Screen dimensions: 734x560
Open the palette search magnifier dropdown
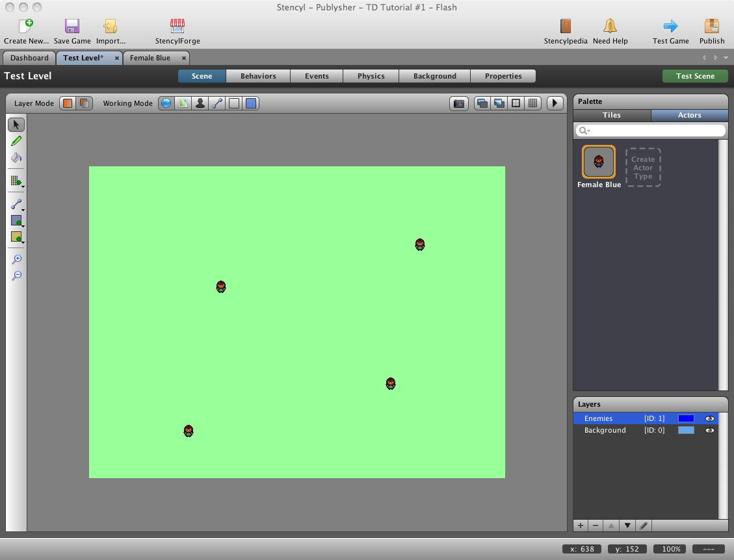pyautogui.click(x=584, y=131)
